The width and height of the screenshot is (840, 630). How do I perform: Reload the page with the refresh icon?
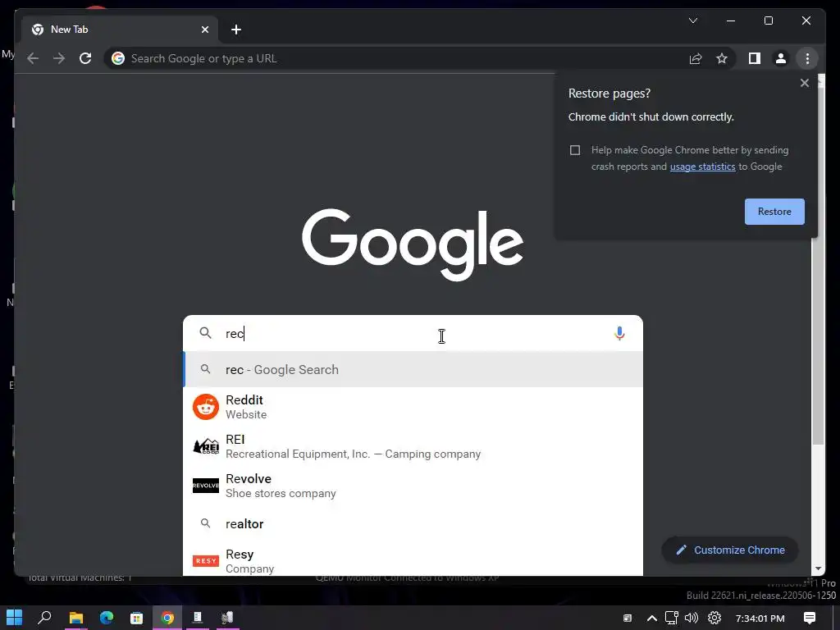pyautogui.click(x=85, y=58)
